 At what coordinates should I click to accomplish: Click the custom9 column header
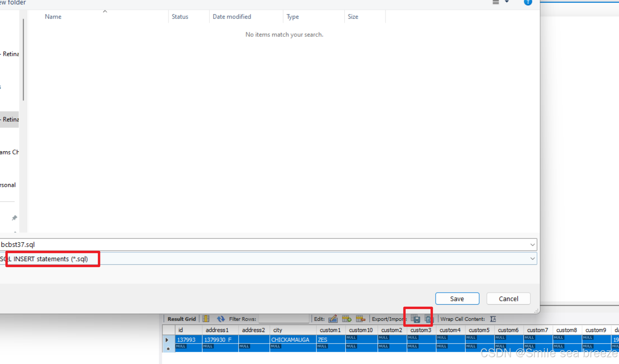click(x=596, y=330)
